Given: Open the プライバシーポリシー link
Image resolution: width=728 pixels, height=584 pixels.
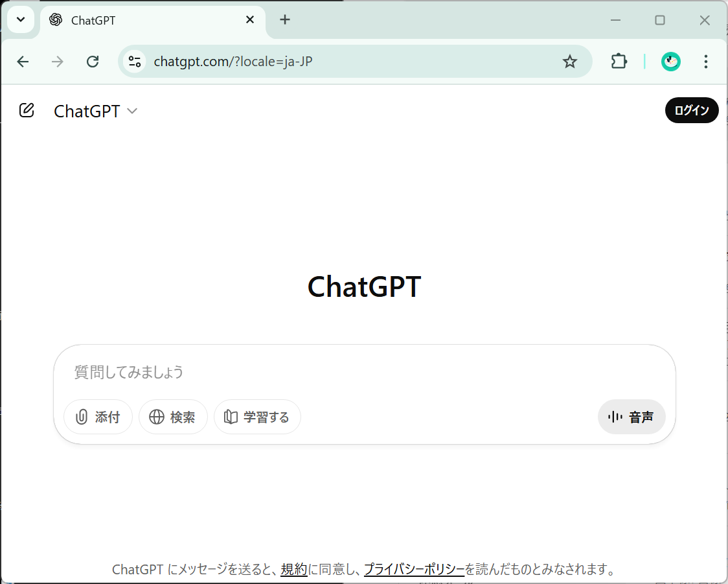Looking at the screenshot, I should pos(414,568).
